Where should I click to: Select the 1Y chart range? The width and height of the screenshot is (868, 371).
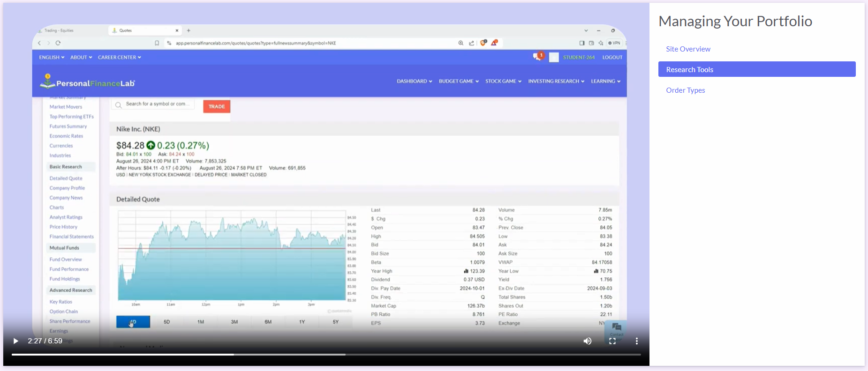302,322
